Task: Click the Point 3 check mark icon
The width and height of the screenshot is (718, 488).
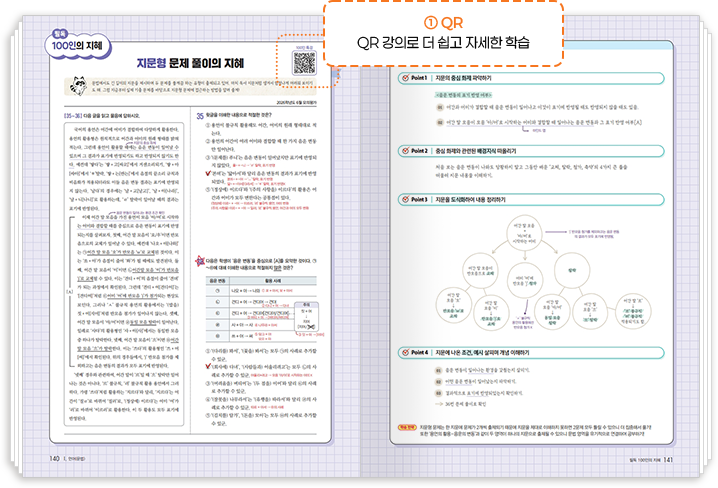Action: coord(405,199)
